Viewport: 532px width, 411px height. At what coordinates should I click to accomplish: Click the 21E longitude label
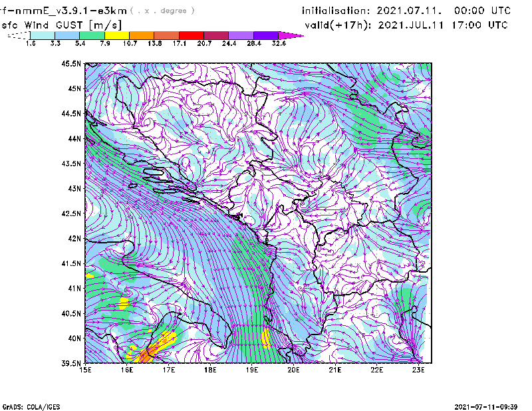coord(335,370)
